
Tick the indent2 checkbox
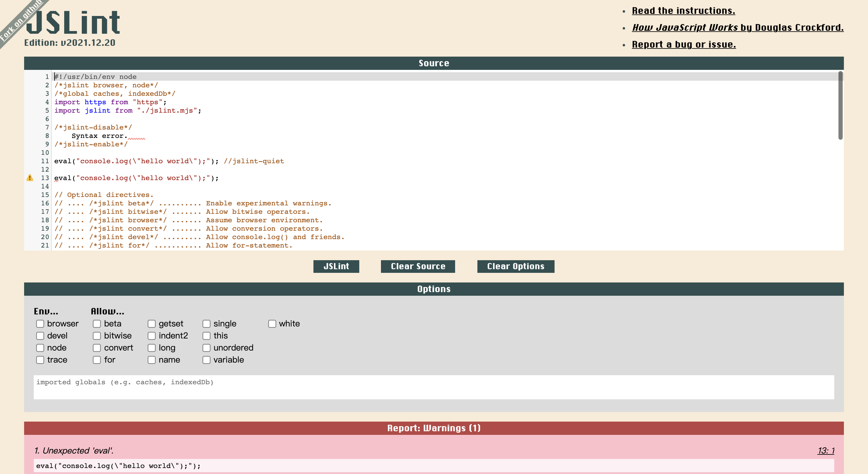(x=152, y=336)
